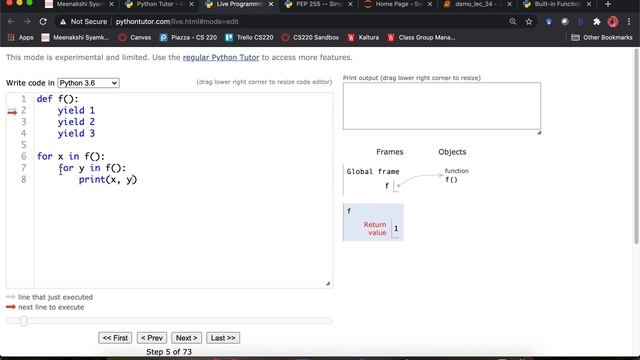Bookmark this page with the star icon
Screen dimensions: 640x360
click(x=529, y=22)
